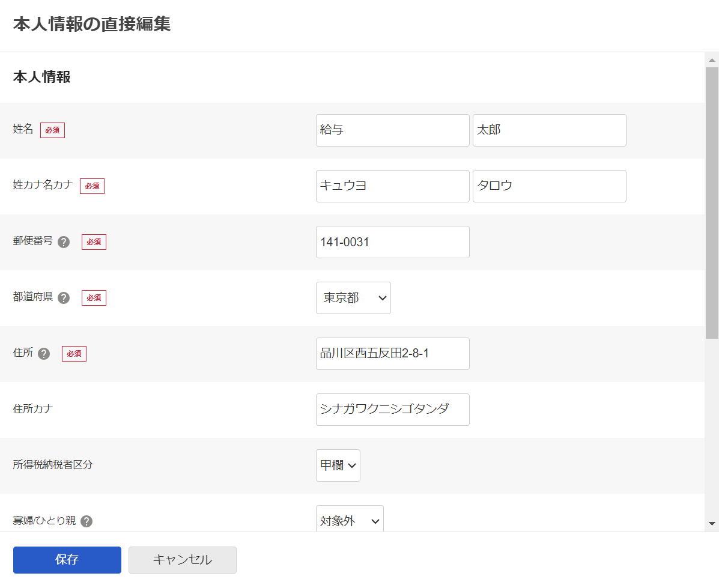Click the 保存 button

point(67,560)
